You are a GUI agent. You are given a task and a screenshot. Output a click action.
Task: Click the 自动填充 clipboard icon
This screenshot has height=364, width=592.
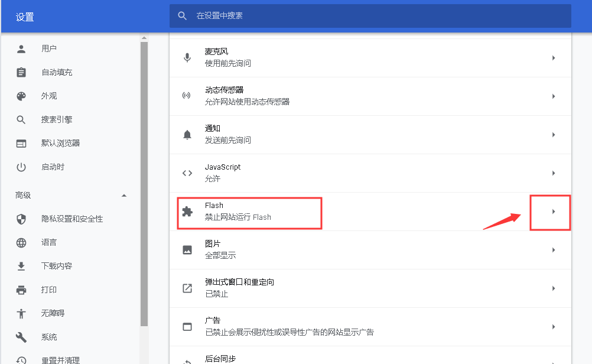point(21,72)
